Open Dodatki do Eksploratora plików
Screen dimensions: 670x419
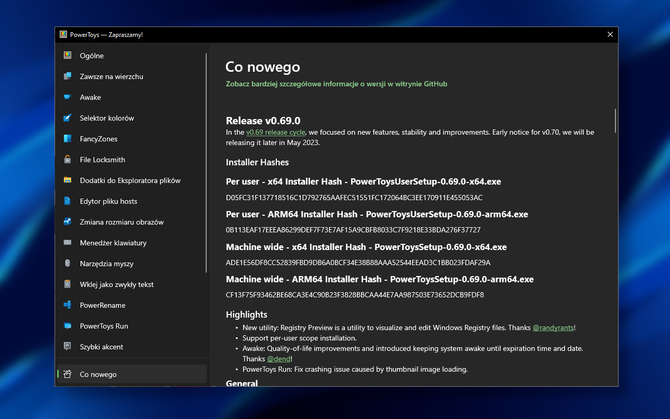[130, 181]
